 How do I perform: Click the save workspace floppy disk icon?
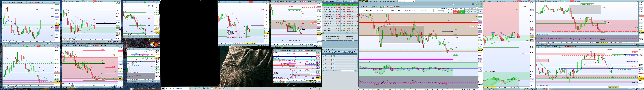click(x=453, y=4)
